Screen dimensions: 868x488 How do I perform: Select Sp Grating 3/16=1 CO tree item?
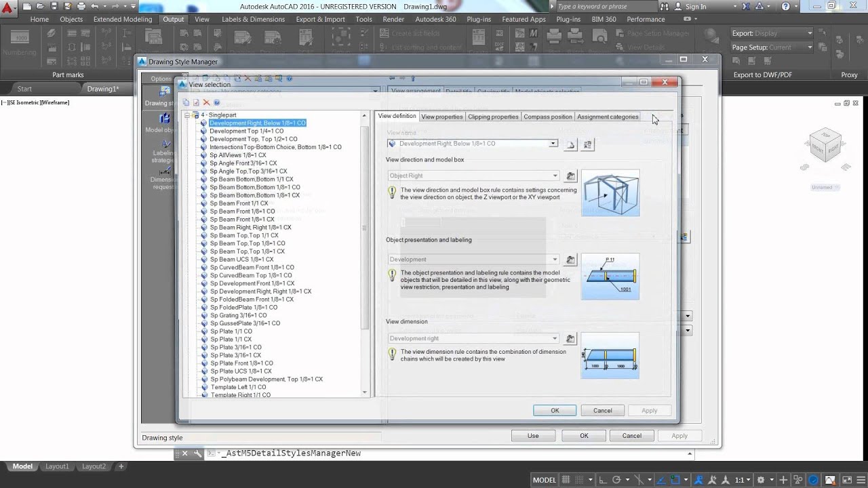pos(238,315)
